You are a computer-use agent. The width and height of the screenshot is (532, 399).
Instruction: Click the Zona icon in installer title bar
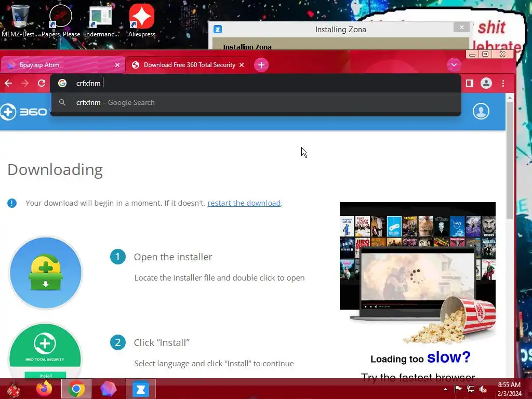(218, 30)
